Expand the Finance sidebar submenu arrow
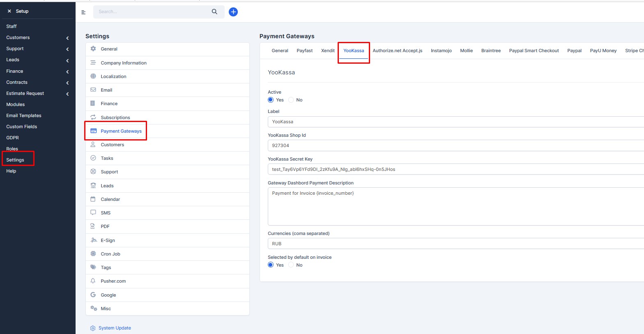644x334 pixels. point(67,71)
